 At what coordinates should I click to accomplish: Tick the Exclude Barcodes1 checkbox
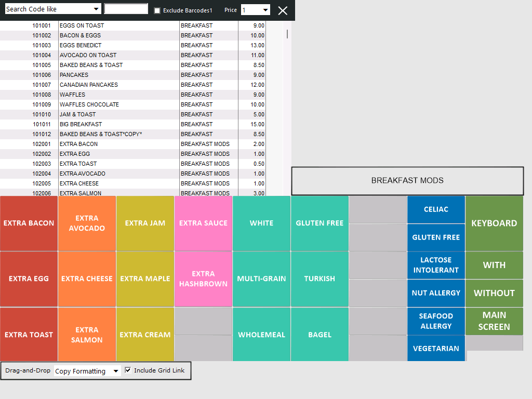coord(157,10)
